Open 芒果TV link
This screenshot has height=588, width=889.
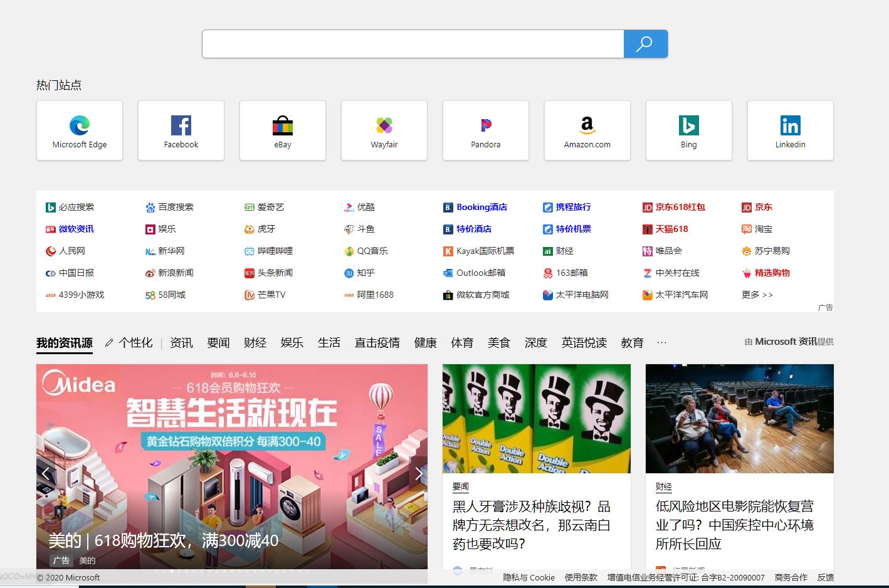coord(265,295)
